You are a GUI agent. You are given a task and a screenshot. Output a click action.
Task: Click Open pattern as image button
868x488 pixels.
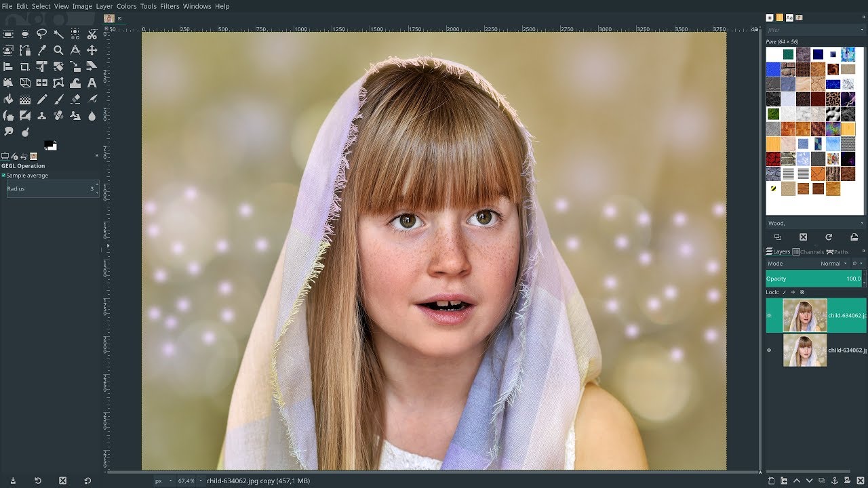tap(854, 237)
